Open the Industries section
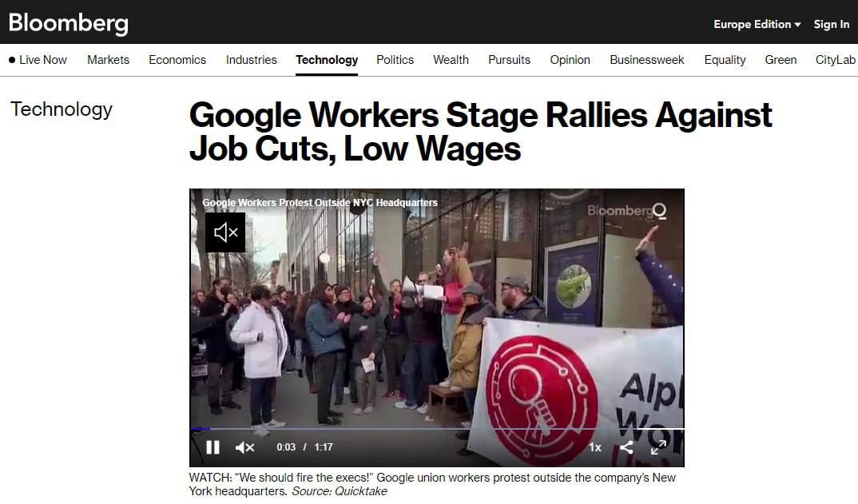 tap(251, 60)
